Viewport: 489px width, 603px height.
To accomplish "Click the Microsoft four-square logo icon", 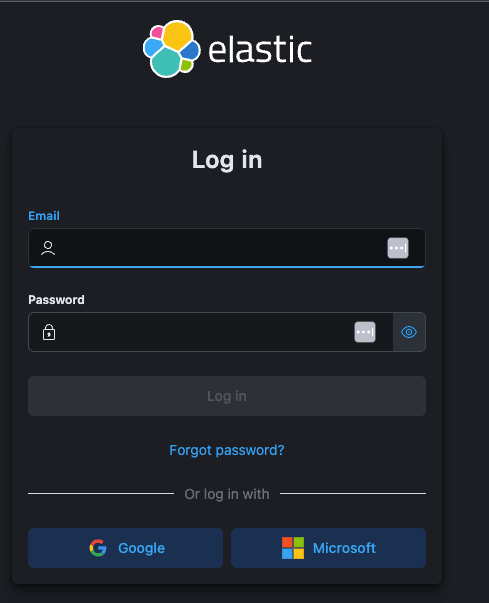I will [x=293, y=548].
